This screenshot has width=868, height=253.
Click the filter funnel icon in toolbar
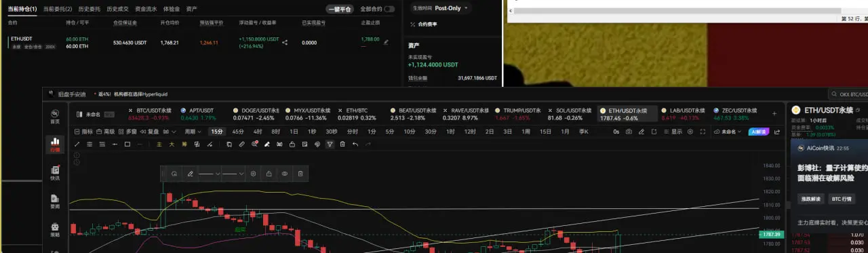pos(330,144)
